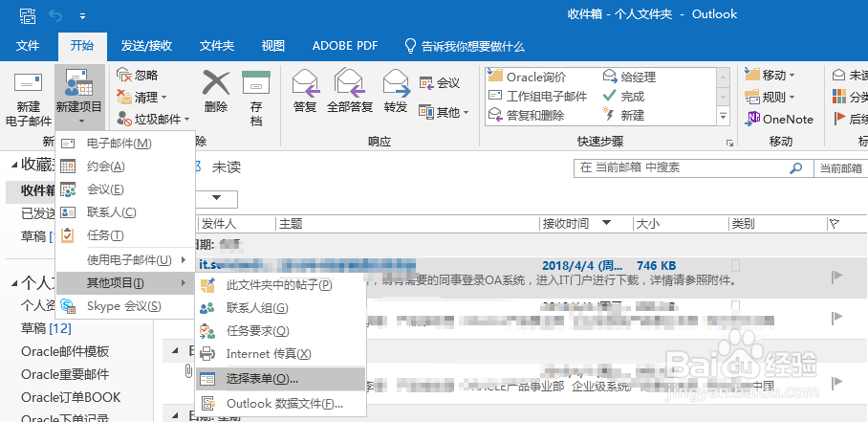Image resolution: width=868 pixels, height=422 pixels.
Task: Expand the Quick Steps gallery list
Action: tap(723, 116)
